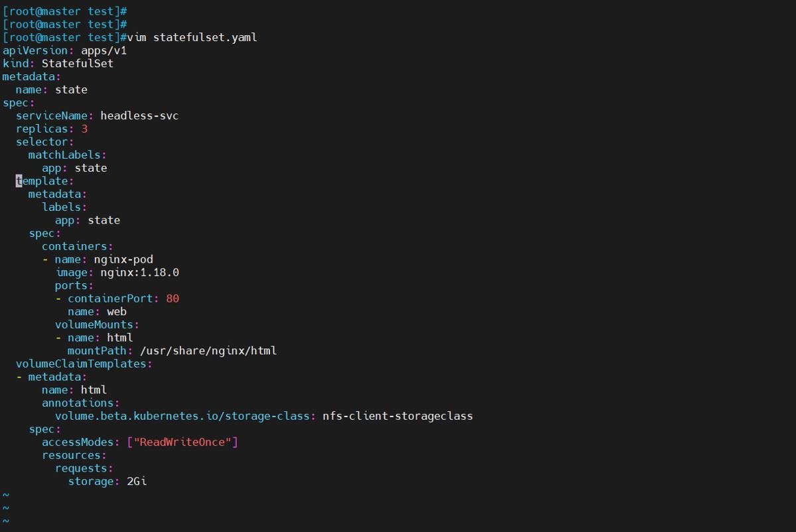This screenshot has width=796, height=532.
Task: Click the 'volume.beta.kubernetes.io/storage-class' annotation key
Action: click(182, 416)
